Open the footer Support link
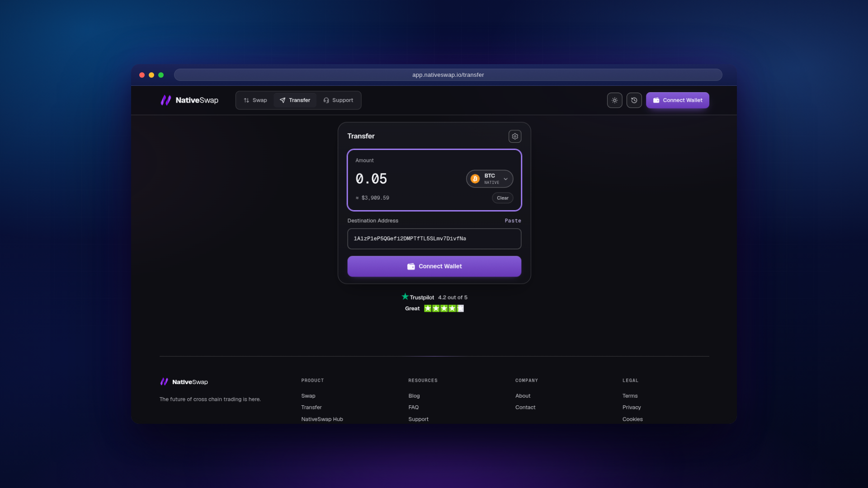This screenshot has height=488, width=868. click(x=419, y=419)
